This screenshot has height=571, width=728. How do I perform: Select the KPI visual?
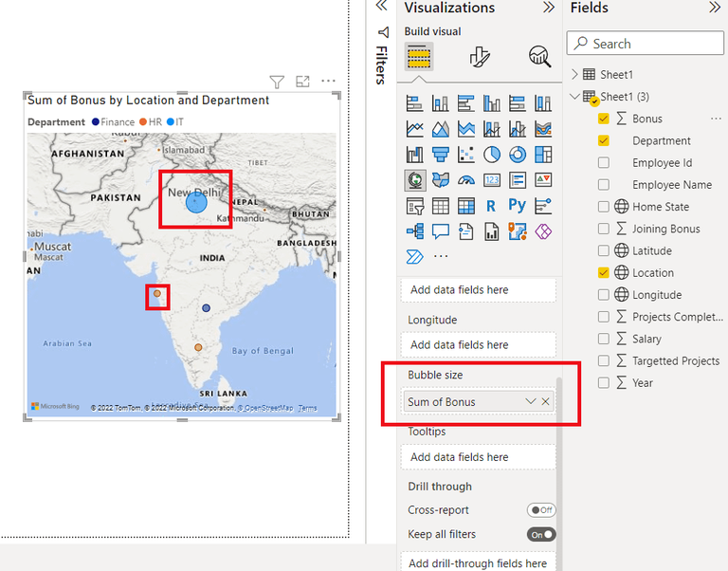(543, 180)
